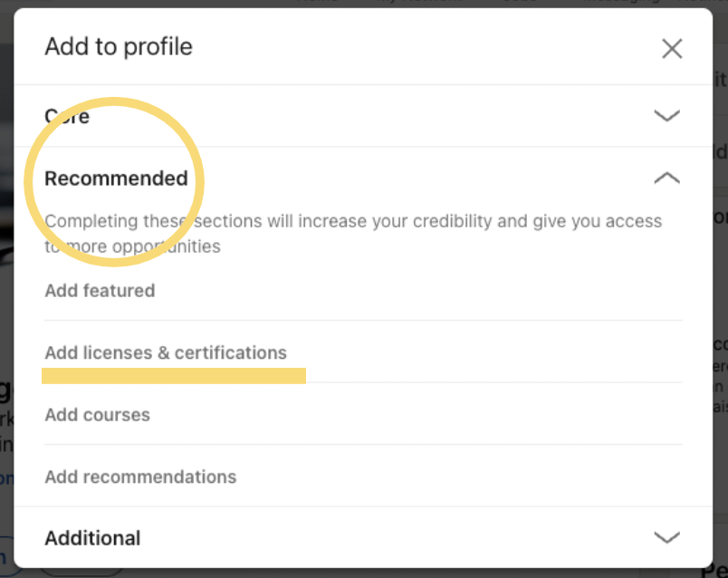Click "Add licenses & certifications"
This screenshot has height=578, width=728.
pyautogui.click(x=165, y=352)
